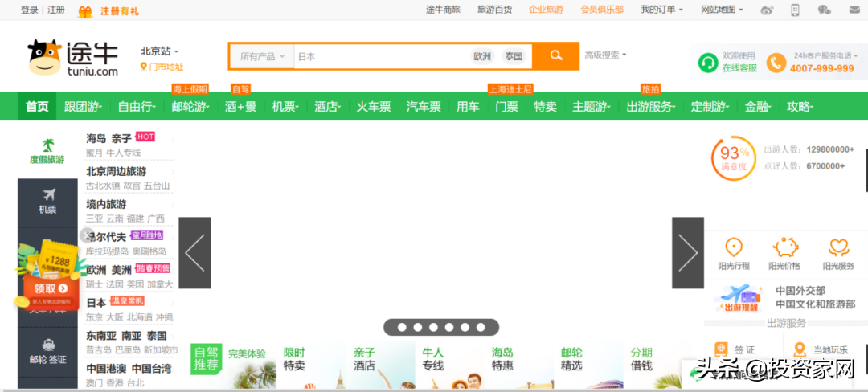Select the last banner carousel dot
Screen dimensions: 868x392
(481, 327)
